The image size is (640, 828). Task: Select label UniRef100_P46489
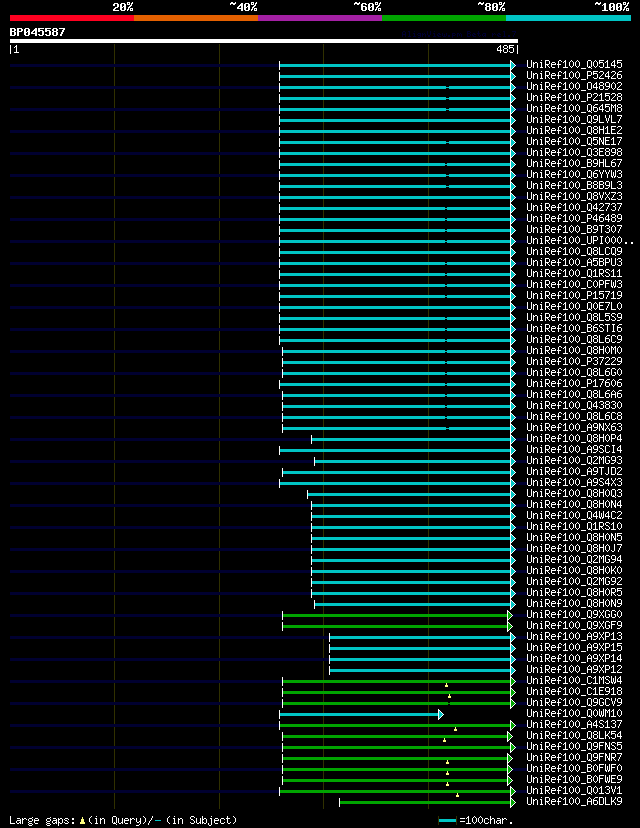pyautogui.click(x=574, y=218)
